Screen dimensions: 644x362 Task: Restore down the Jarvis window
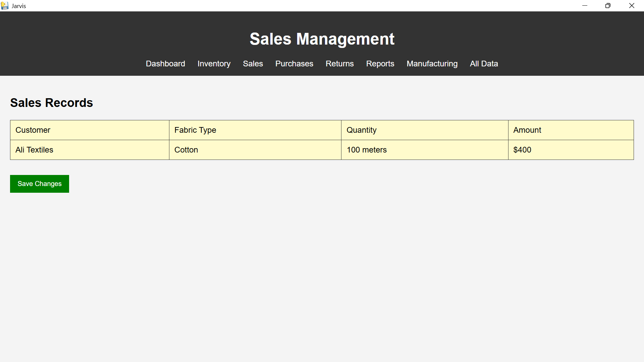coord(608,6)
